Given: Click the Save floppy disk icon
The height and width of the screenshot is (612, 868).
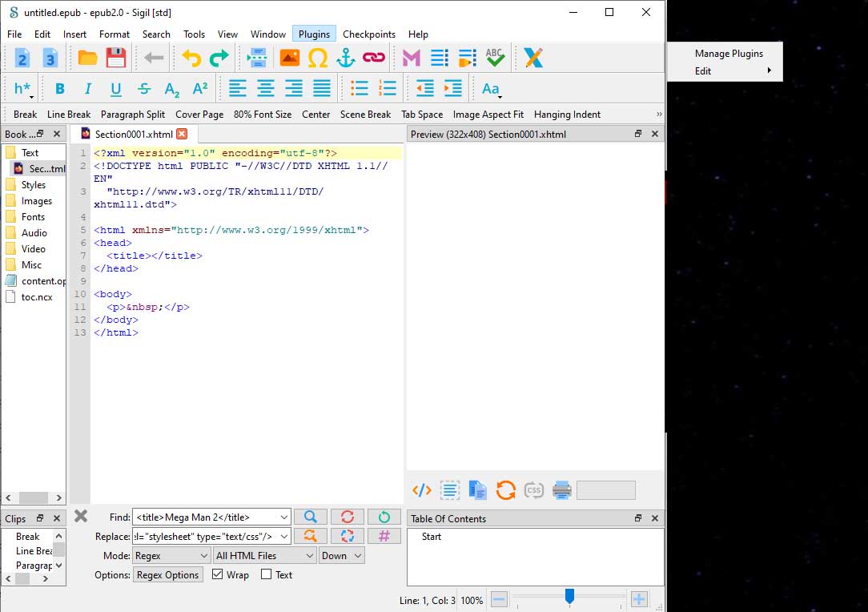Looking at the screenshot, I should pyautogui.click(x=116, y=58).
